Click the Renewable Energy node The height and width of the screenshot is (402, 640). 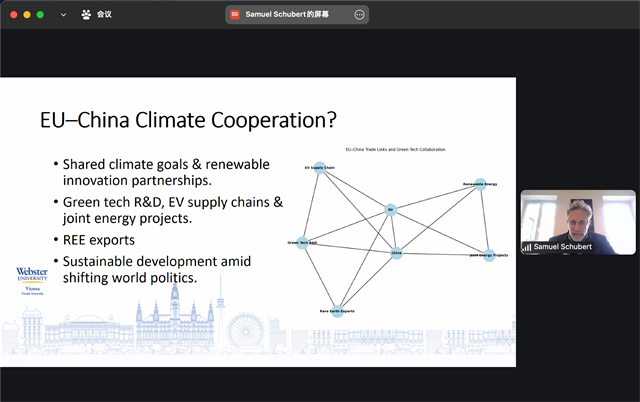[x=480, y=184]
